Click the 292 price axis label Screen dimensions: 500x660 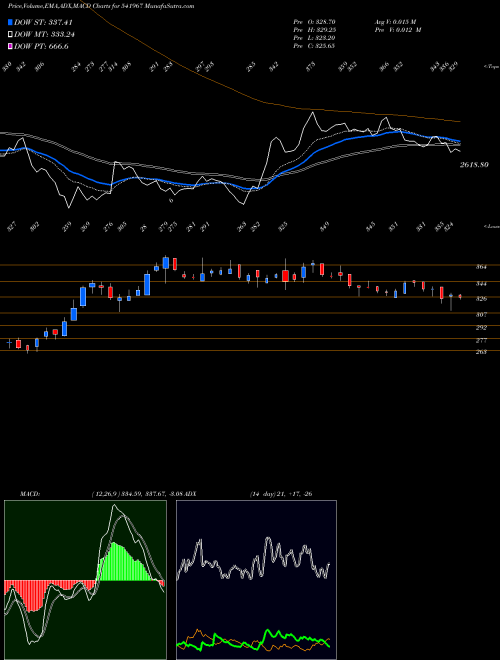coord(481,327)
